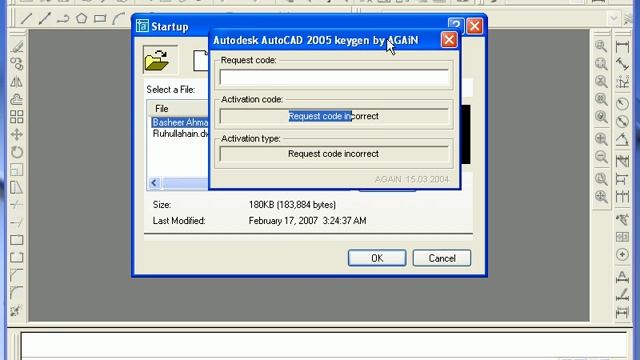Select the Erase modify tool
640x360 pixels.
tap(17, 47)
